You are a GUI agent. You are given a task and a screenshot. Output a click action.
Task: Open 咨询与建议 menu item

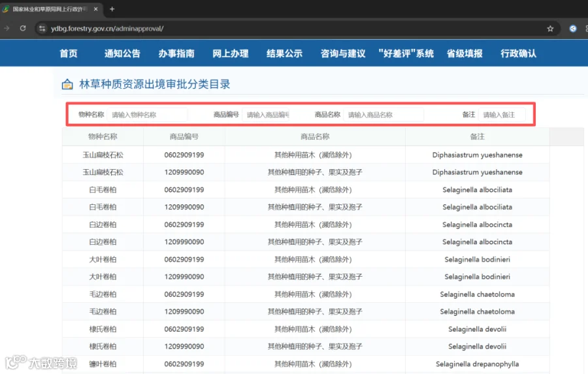[x=343, y=54]
